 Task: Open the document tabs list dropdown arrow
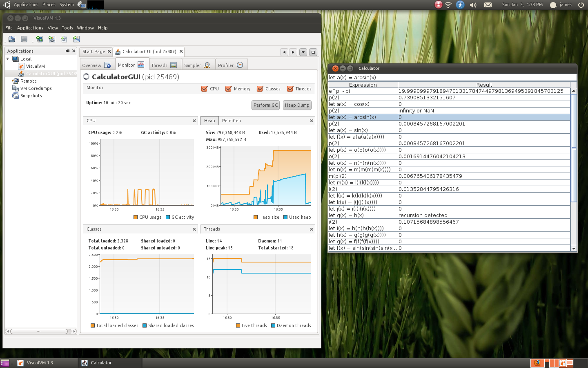pyautogui.click(x=303, y=52)
